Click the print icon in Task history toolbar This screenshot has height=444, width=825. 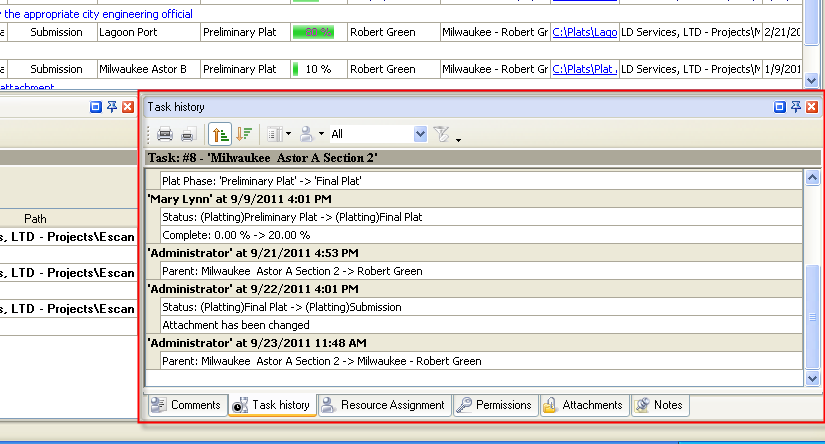point(165,134)
